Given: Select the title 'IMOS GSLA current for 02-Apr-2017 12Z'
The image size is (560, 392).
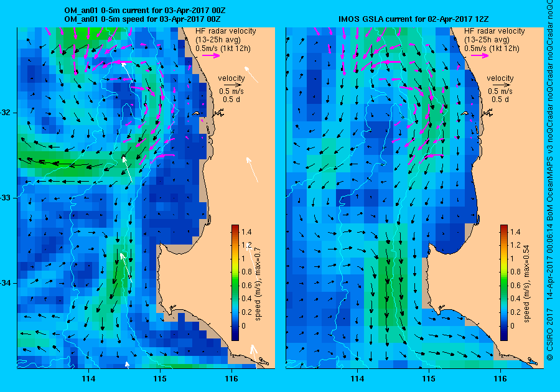Looking at the screenshot, I should (x=414, y=19).
